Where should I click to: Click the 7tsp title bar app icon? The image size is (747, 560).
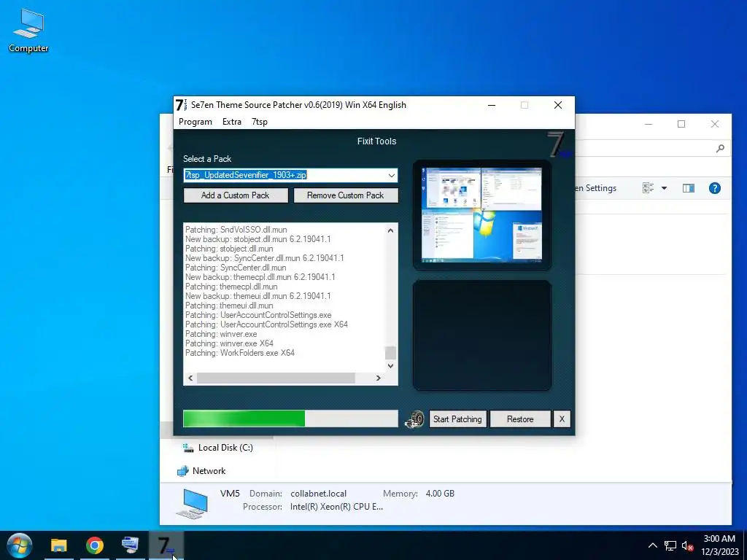[x=181, y=105]
